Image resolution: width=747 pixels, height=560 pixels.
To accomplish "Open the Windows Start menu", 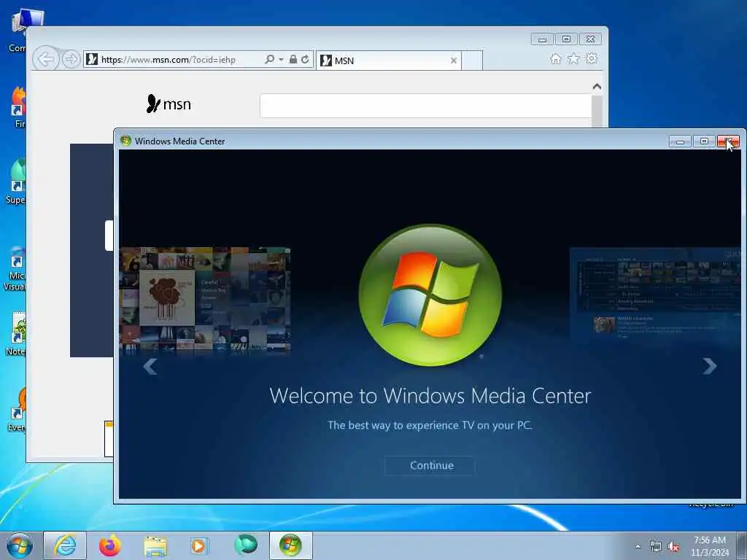I will 20,545.
